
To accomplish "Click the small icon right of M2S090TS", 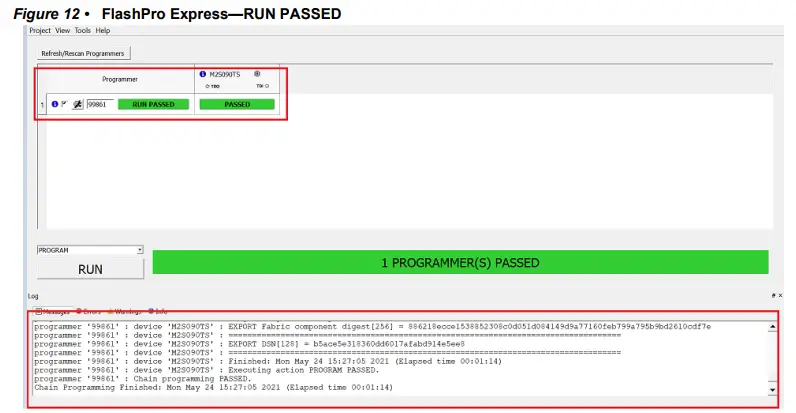I will point(257,74).
